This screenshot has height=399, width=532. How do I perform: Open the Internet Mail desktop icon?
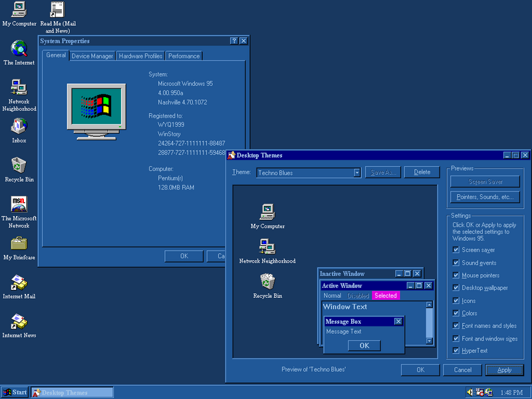pyautogui.click(x=19, y=283)
